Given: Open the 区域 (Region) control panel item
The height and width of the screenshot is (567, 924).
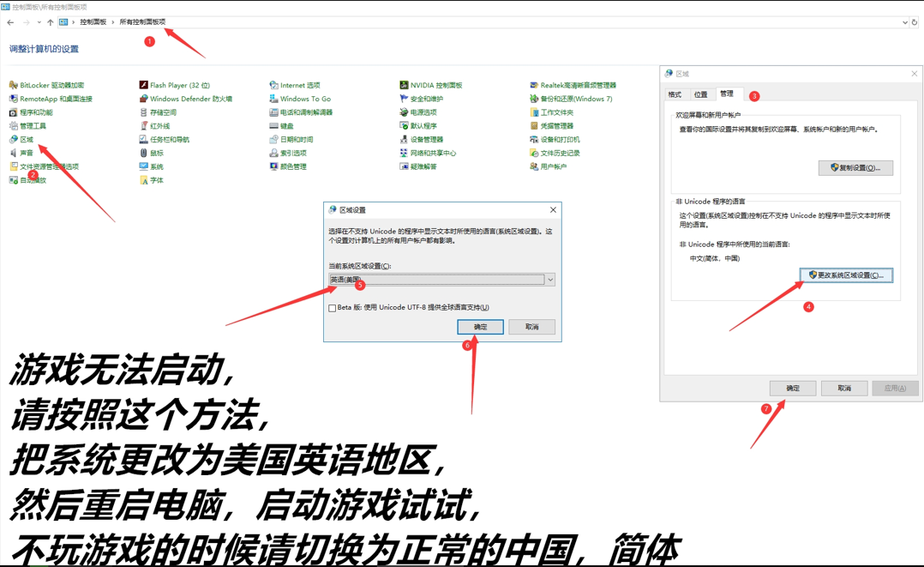Looking at the screenshot, I should [27, 140].
